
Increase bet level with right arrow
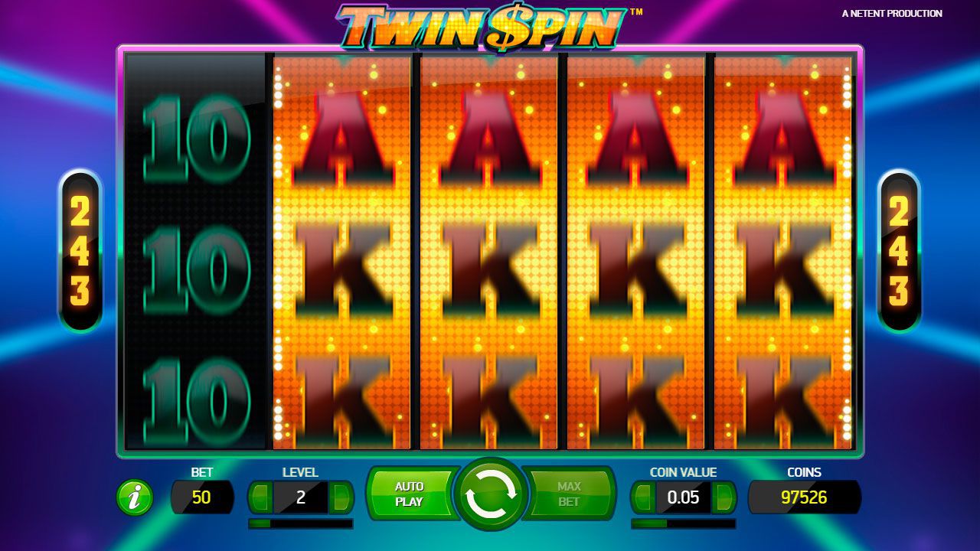click(x=341, y=497)
